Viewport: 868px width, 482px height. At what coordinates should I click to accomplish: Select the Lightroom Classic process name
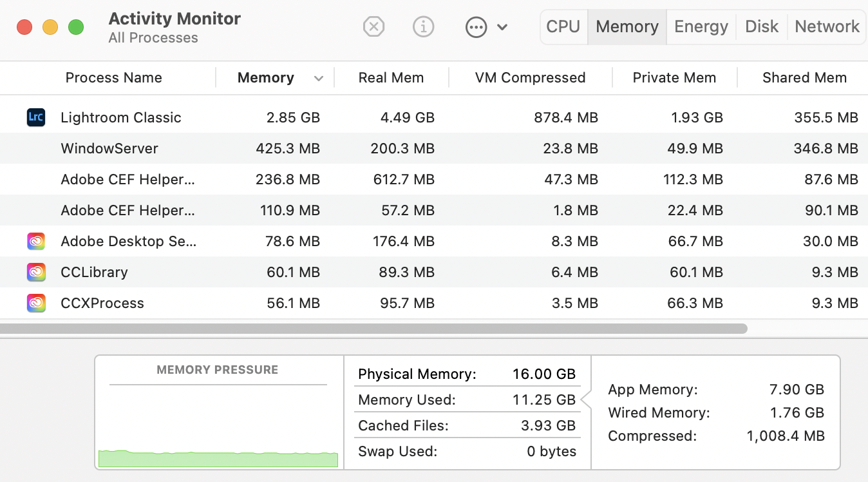pos(121,117)
